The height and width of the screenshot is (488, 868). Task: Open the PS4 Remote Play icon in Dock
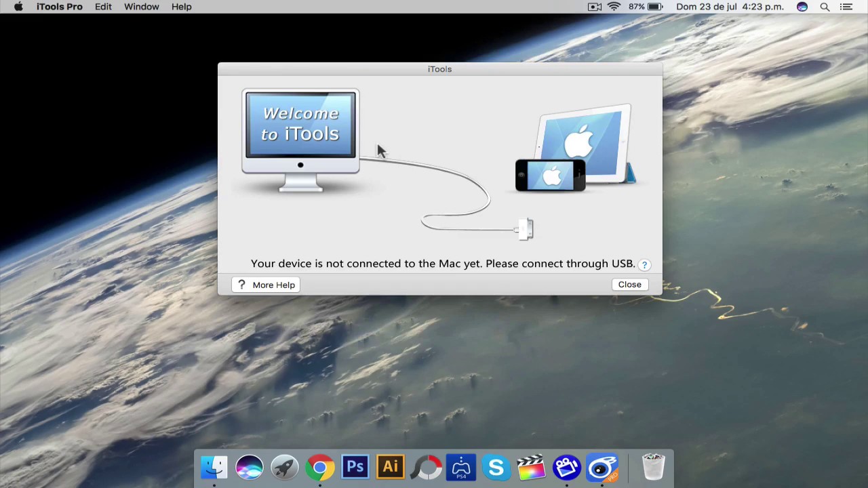pyautogui.click(x=461, y=468)
